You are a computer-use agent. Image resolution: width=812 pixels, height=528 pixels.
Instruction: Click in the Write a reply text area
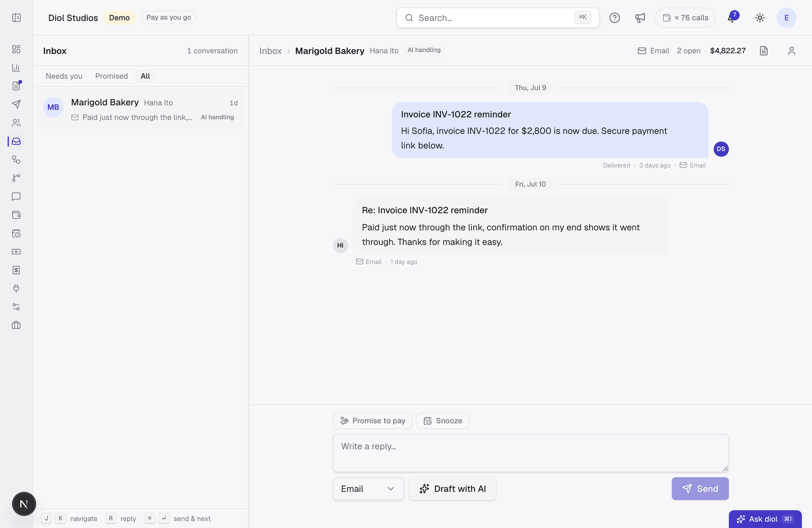531,453
